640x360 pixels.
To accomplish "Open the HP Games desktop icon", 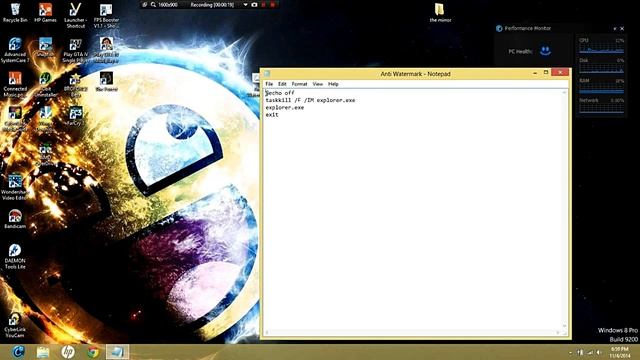I will 45,12.
